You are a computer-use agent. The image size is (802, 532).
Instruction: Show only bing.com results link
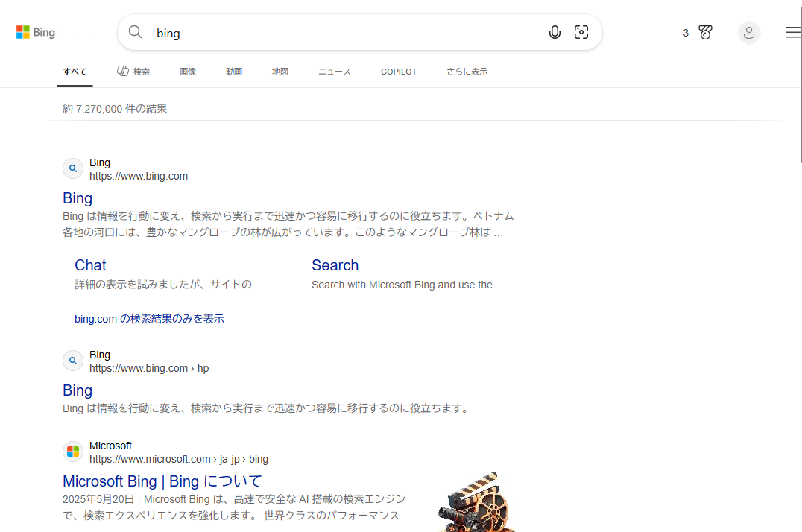pyautogui.click(x=149, y=319)
